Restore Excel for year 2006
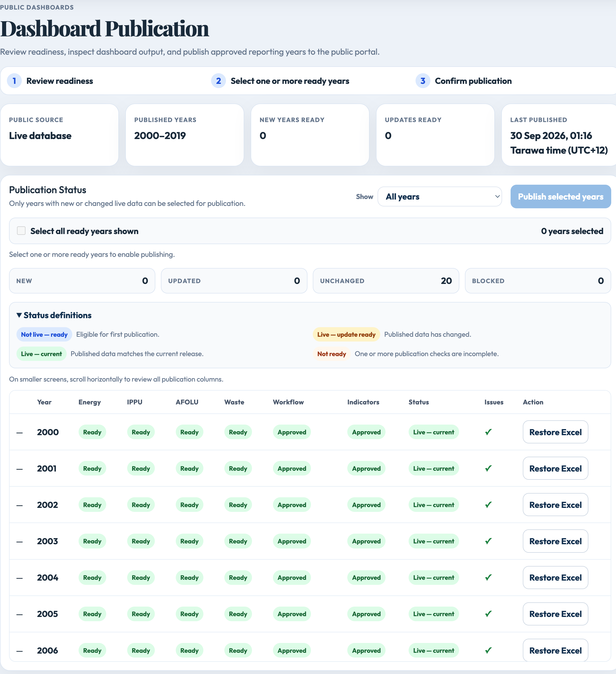The width and height of the screenshot is (616, 674). coord(555,650)
